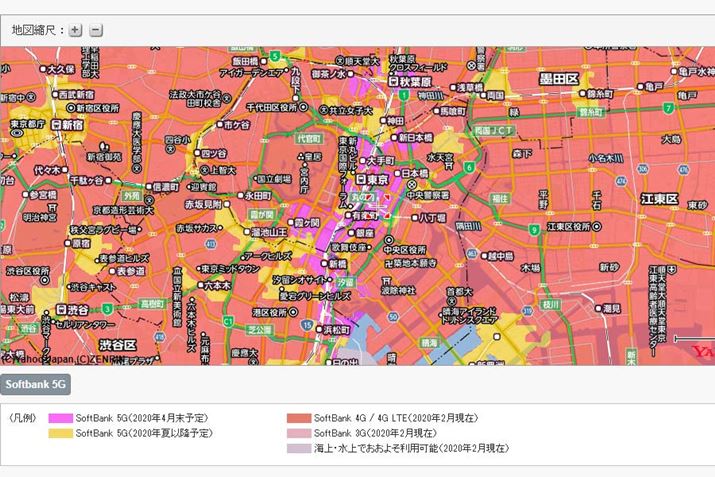The height and width of the screenshot is (477, 715).
Task: Click the lavender sea coverage legend swatch
Action: click(299, 448)
